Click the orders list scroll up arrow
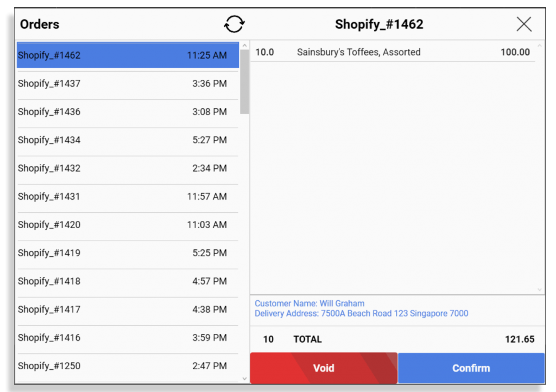Viewport: 556px width, 392px height. coord(244,46)
